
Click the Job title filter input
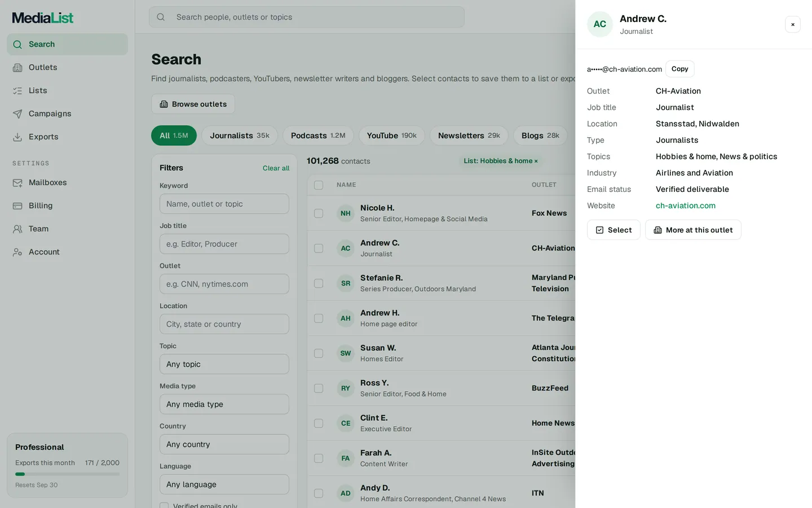pos(224,244)
